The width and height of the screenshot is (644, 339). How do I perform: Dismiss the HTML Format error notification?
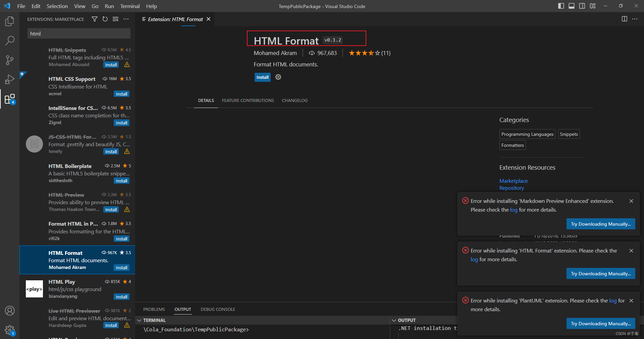631,251
